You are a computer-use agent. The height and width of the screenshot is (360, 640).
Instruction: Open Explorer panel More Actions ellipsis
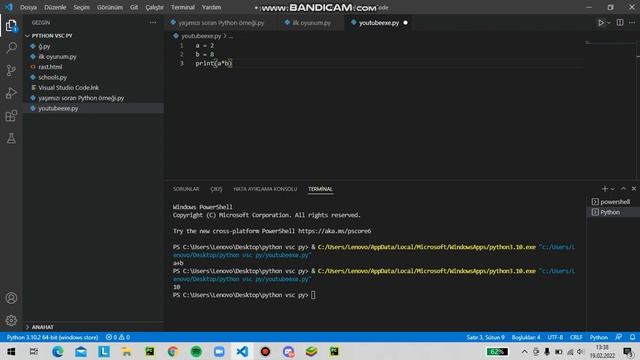[x=153, y=23]
